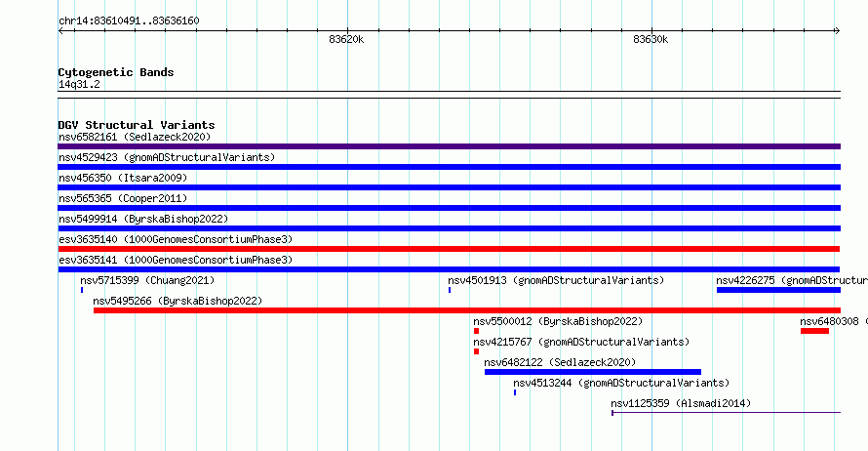The image size is (868, 451).
Task: Click the blue esv3635141 variant bar
Action: (449, 269)
